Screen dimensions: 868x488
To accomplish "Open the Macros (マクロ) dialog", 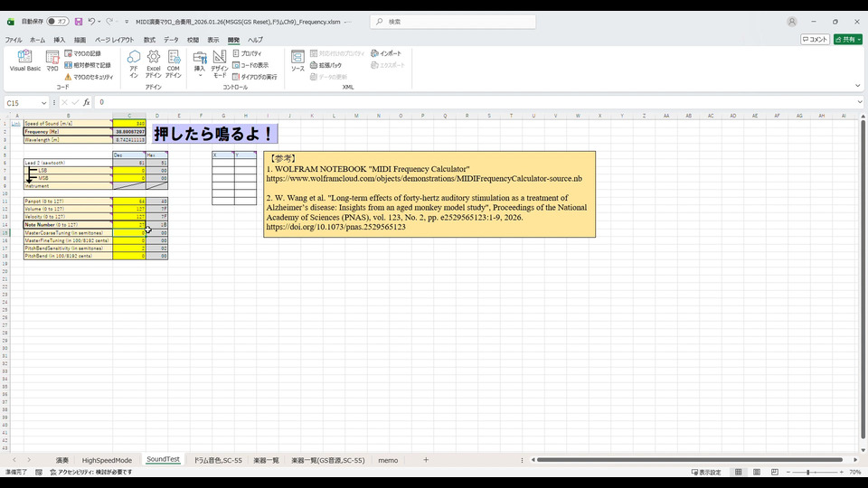I will [52, 61].
